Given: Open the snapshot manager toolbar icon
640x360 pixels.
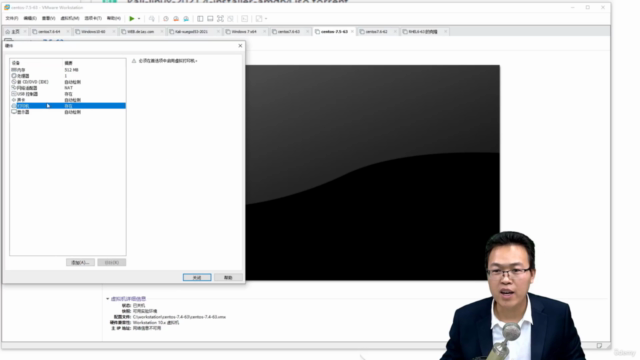Looking at the screenshot, I should pos(186,18).
